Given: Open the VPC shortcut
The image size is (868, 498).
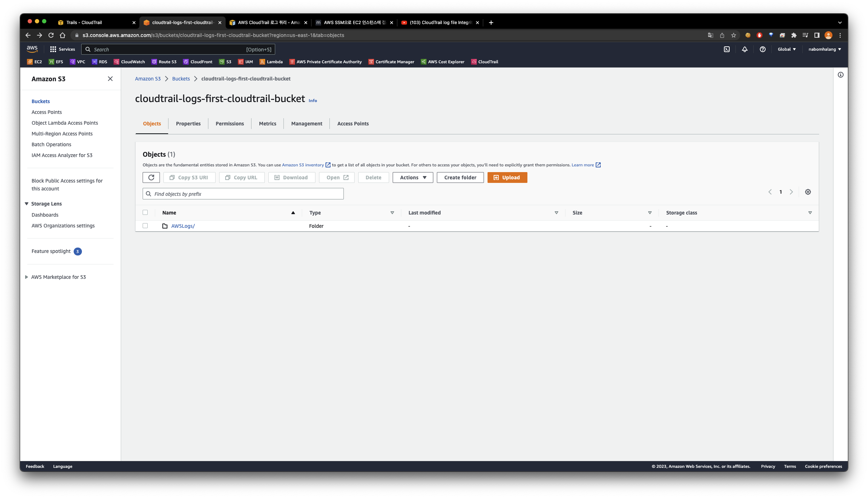Looking at the screenshot, I should [x=78, y=62].
